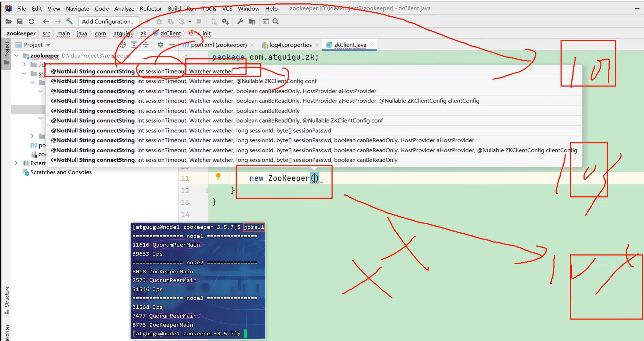Click the Search Everywhere magnifier icon
The width and height of the screenshot is (644, 341).
click(276, 21)
